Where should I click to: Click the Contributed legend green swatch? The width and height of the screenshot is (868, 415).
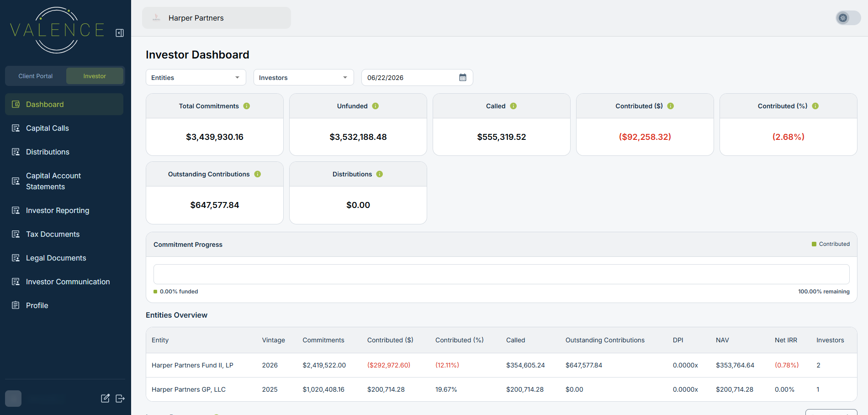point(814,244)
